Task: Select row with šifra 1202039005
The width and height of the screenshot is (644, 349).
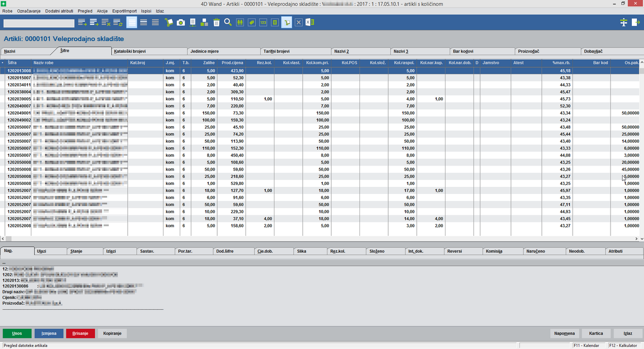Action: pyautogui.click(x=319, y=99)
